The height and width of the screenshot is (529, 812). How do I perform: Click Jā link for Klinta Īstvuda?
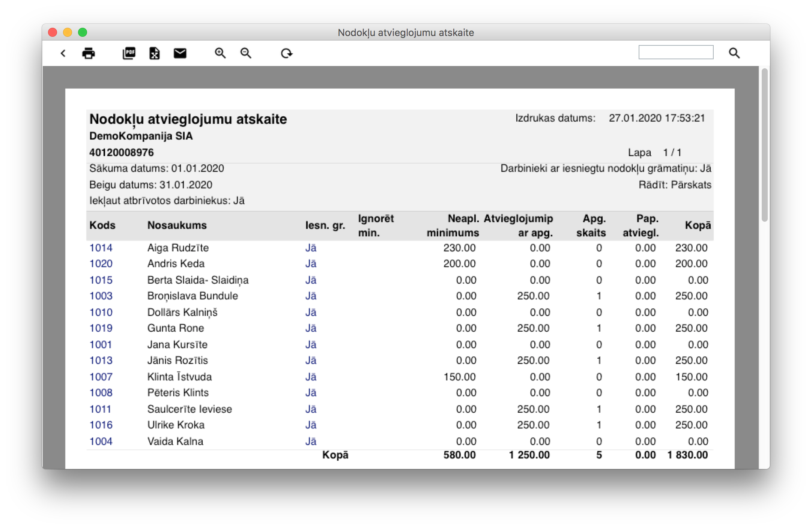pyautogui.click(x=311, y=377)
